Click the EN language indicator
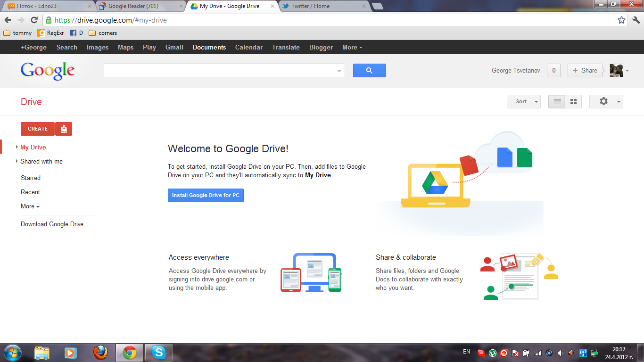The image size is (644, 362). point(466,352)
